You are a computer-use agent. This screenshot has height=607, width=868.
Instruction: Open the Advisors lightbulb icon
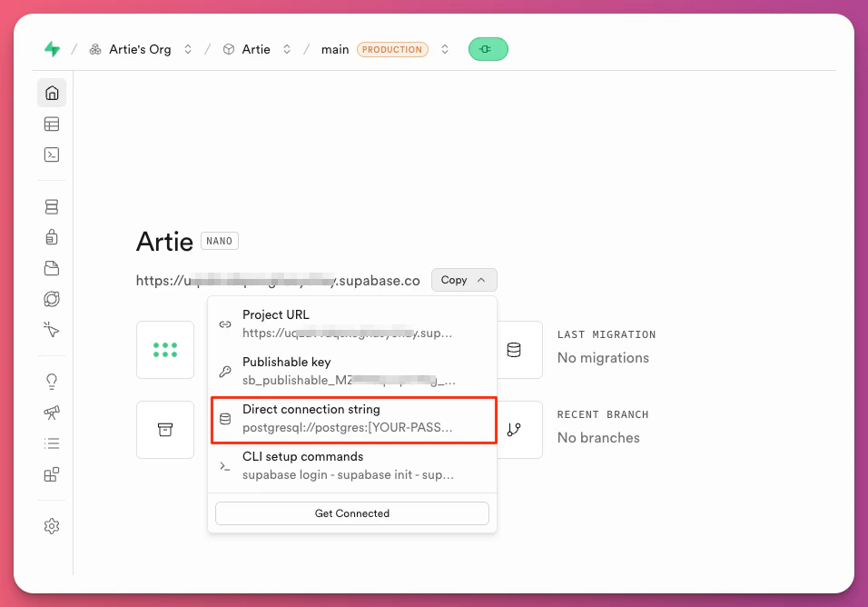[x=52, y=381]
